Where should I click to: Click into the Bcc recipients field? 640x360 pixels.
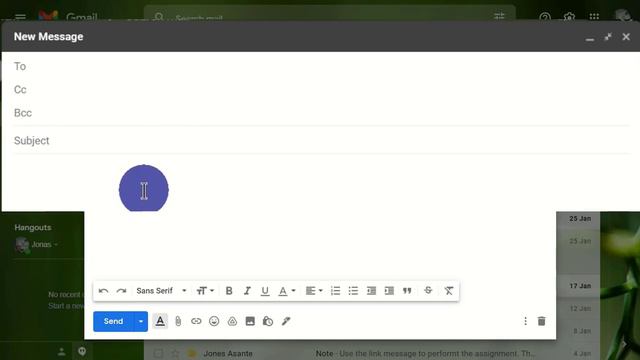(322, 113)
